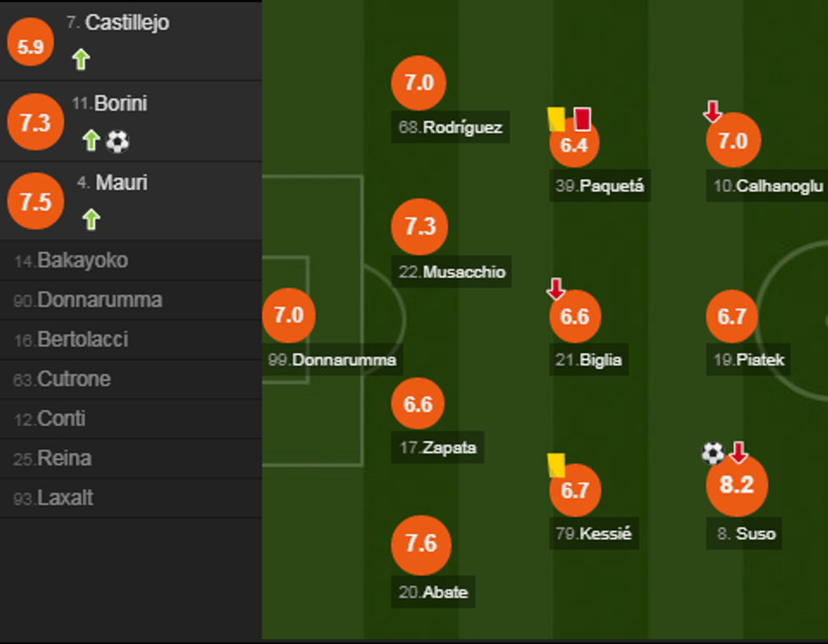Click the red substitution arrow above Calhanoglu
The height and width of the screenshot is (644, 828).
(x=712, y=111)
